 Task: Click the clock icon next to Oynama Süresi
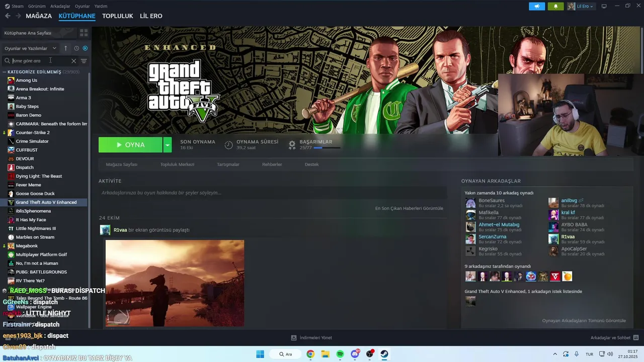click(228, 145)
